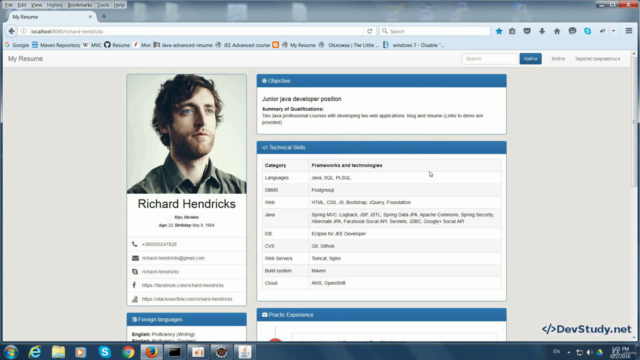Click the localhost address bar URL

[196, 31]
